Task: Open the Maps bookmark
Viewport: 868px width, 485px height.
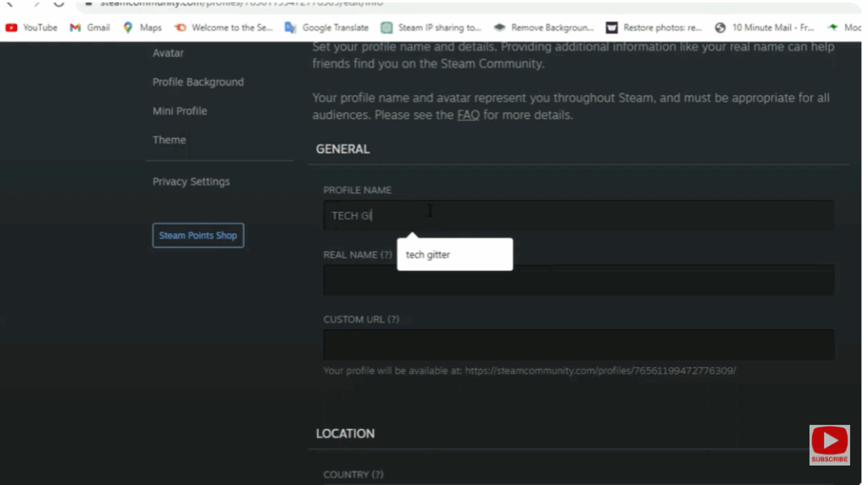Action: (x=142, y=28)
